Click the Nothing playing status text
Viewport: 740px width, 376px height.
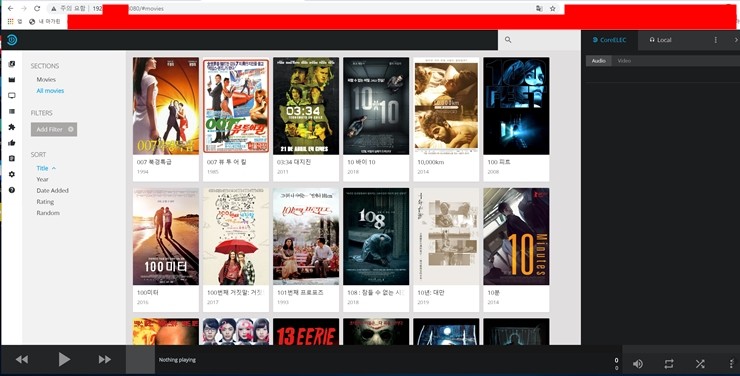177,360
